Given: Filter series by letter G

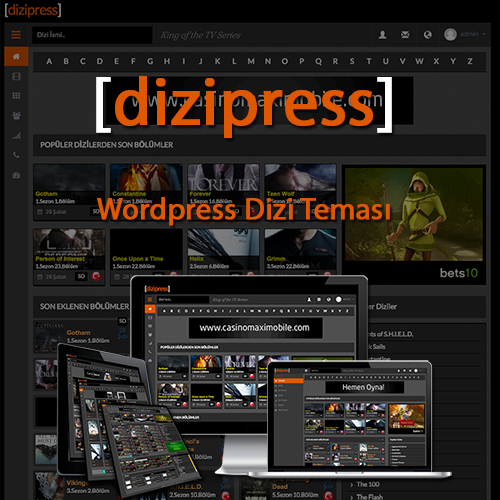Looking at the screenshot, I should pyautogui.click(x=150, y=61).
